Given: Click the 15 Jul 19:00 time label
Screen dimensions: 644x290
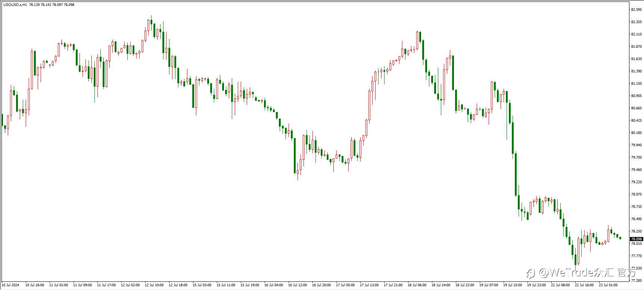Looking at the screenshot, I should (x=250, y=285).
